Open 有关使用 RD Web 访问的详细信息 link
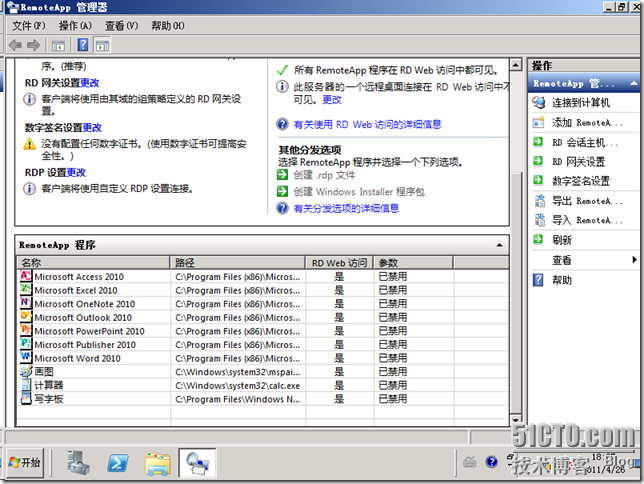 tap(368, 124)
